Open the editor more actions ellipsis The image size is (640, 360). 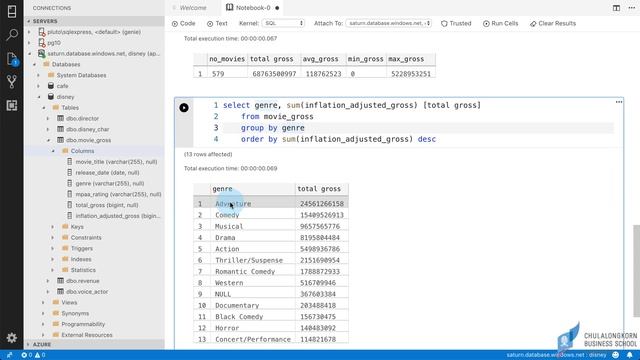[x=631, y=8]
